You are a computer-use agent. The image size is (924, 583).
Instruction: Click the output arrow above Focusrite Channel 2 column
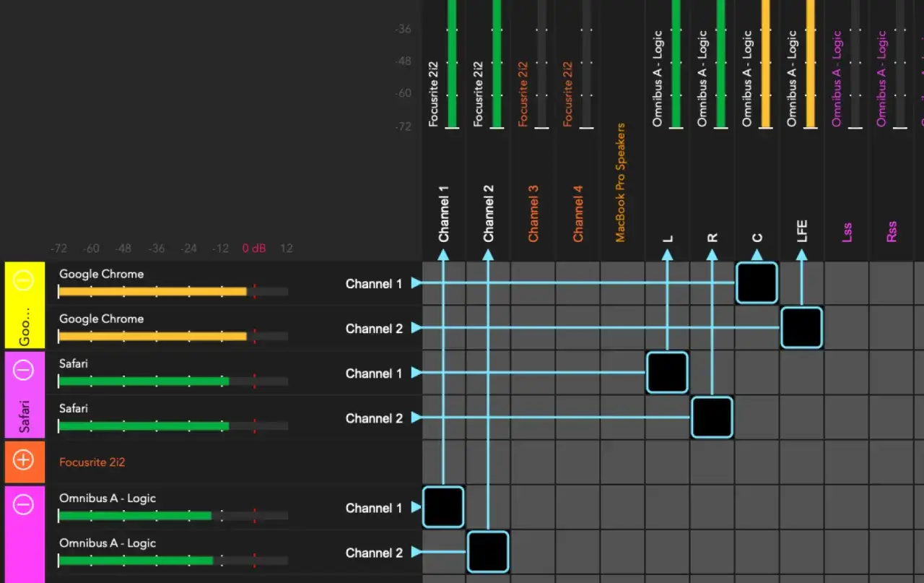pos(488,254)
